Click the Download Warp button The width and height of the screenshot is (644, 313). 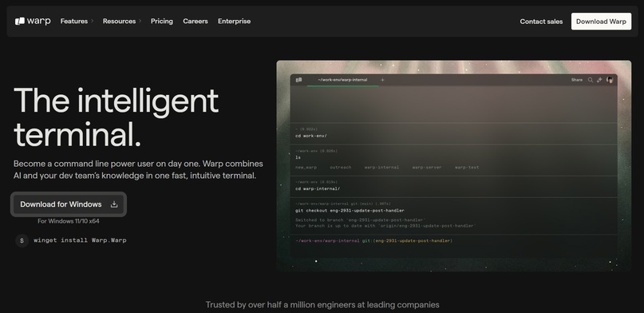click(x=601, y=22)
